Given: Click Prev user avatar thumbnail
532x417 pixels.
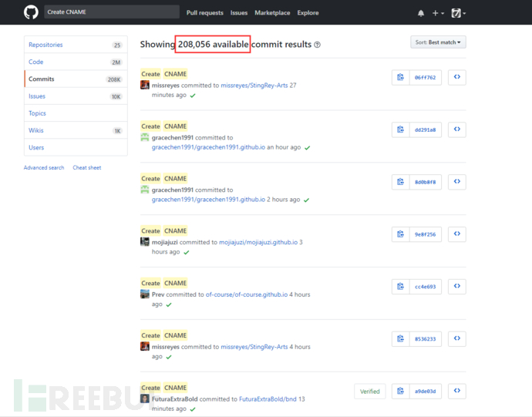Looking at the screenshot, I should pos(145,294).
